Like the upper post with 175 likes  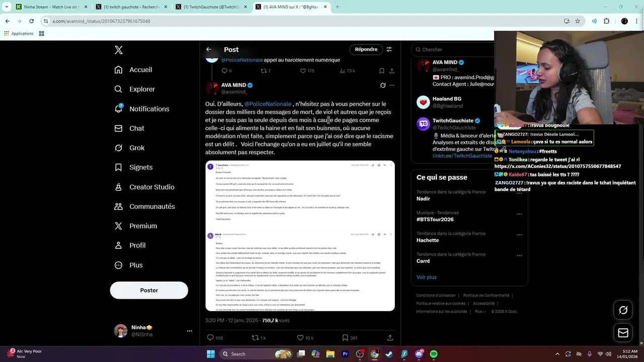[x=303, y=71]
